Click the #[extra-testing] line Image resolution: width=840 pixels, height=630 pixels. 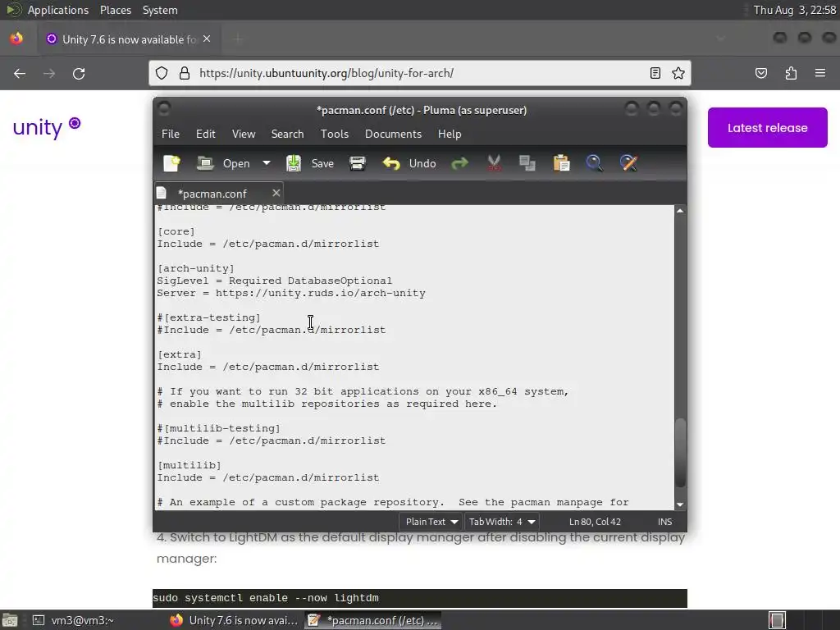[209, 317]
